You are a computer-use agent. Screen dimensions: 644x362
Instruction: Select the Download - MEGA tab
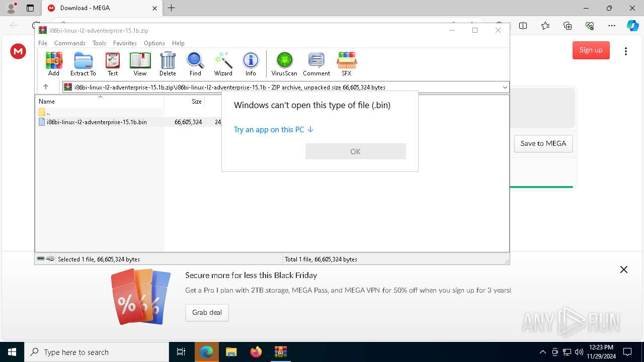pyautogui.click(x=101, y=8)
